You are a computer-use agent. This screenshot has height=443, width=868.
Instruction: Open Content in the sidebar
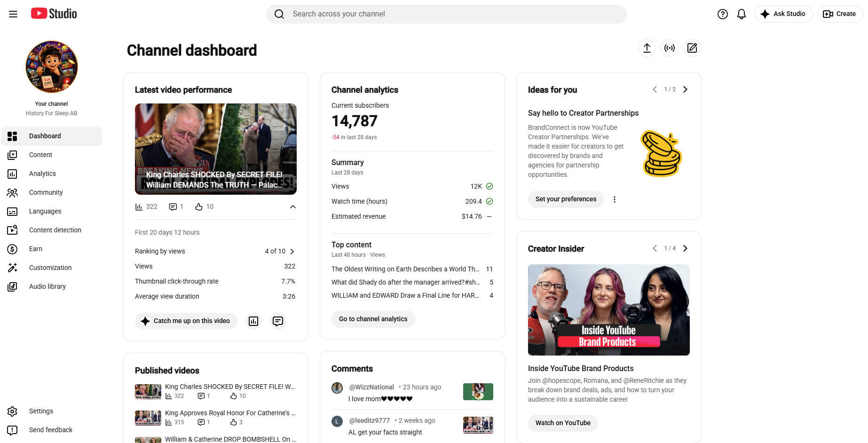[52, 155]
